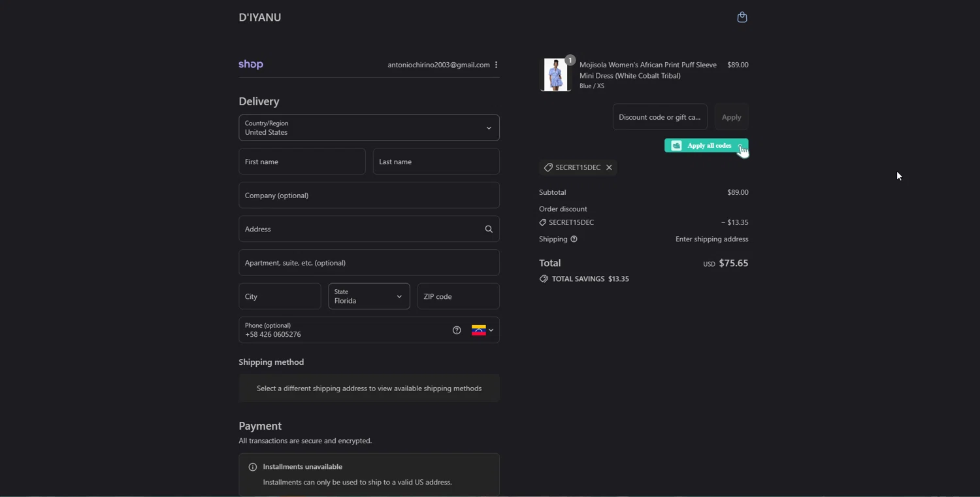The image size is (980, 497).
Task: Click the ZIP code field
Action: pos(459,297)
